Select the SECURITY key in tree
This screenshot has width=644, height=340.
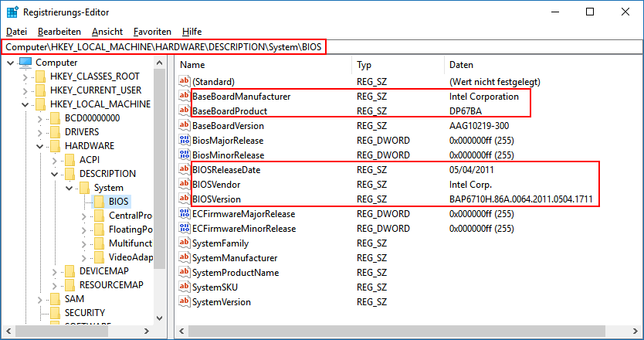(84, 313)
